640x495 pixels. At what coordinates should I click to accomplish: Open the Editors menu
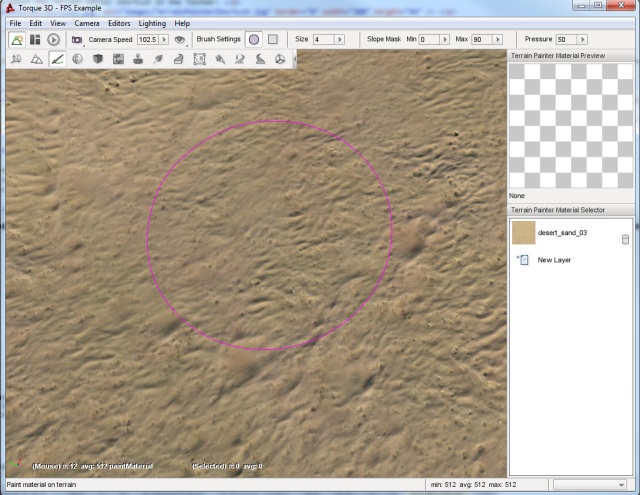(119, 22)
